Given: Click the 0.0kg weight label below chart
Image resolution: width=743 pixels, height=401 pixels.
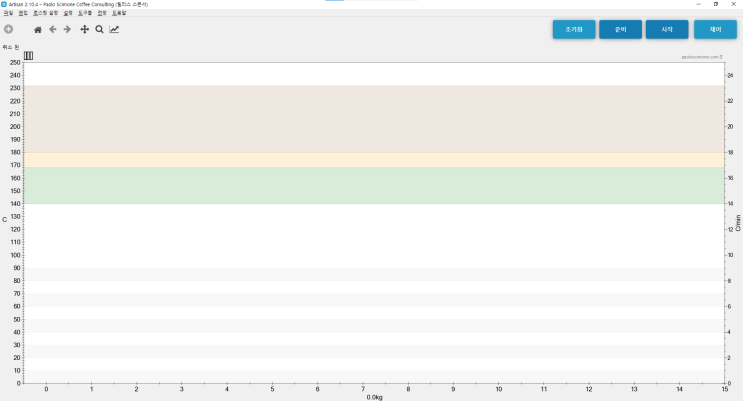Looking at the screenshot, I should 374,397.
